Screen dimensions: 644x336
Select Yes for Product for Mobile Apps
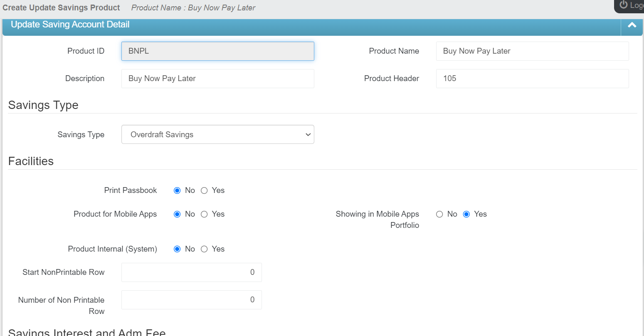pos(204,214)
